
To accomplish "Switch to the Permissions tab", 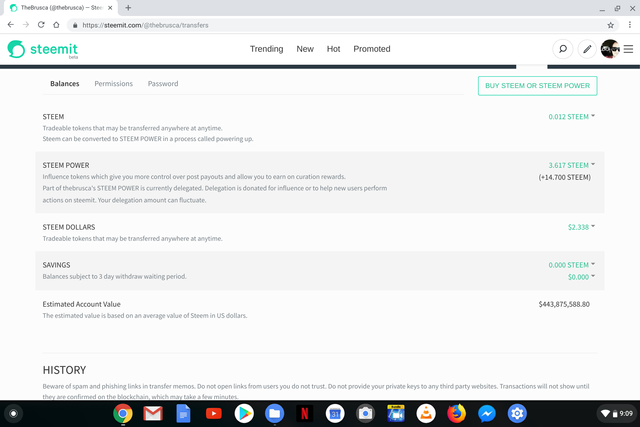I will 113,84.
